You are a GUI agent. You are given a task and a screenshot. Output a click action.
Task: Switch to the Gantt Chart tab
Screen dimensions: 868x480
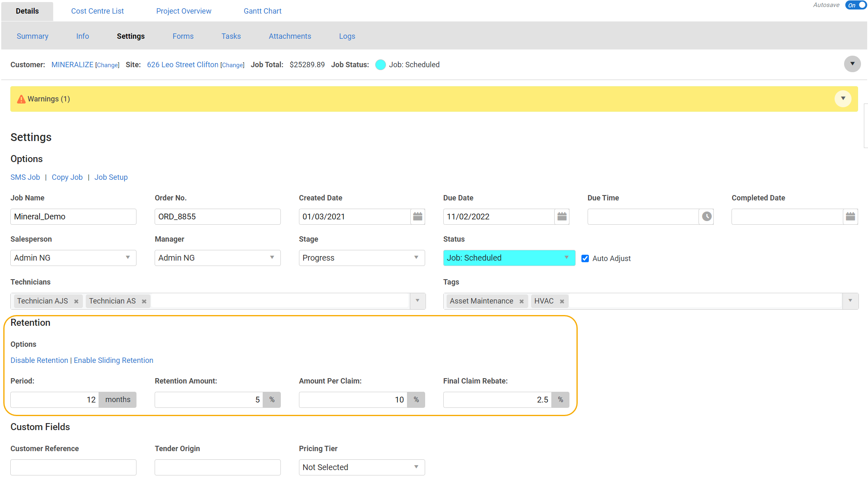coord(262,11)
